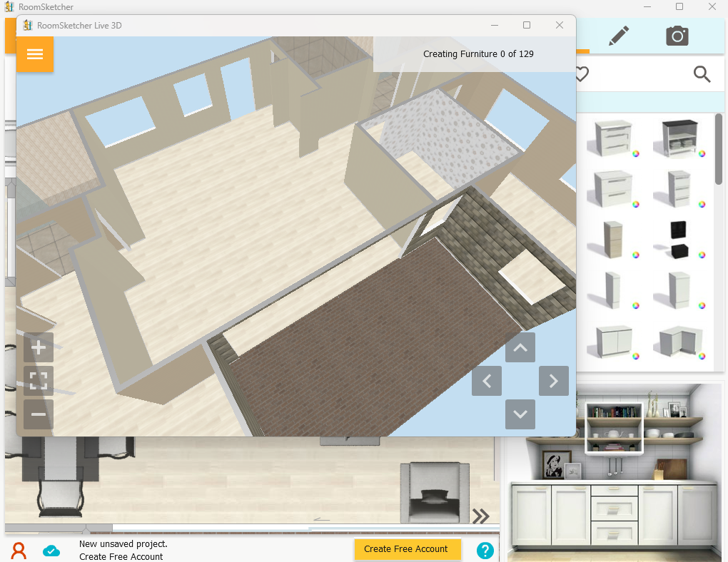Zoom out with the minus button
The image size is (728, 562).
pos(39,414)
